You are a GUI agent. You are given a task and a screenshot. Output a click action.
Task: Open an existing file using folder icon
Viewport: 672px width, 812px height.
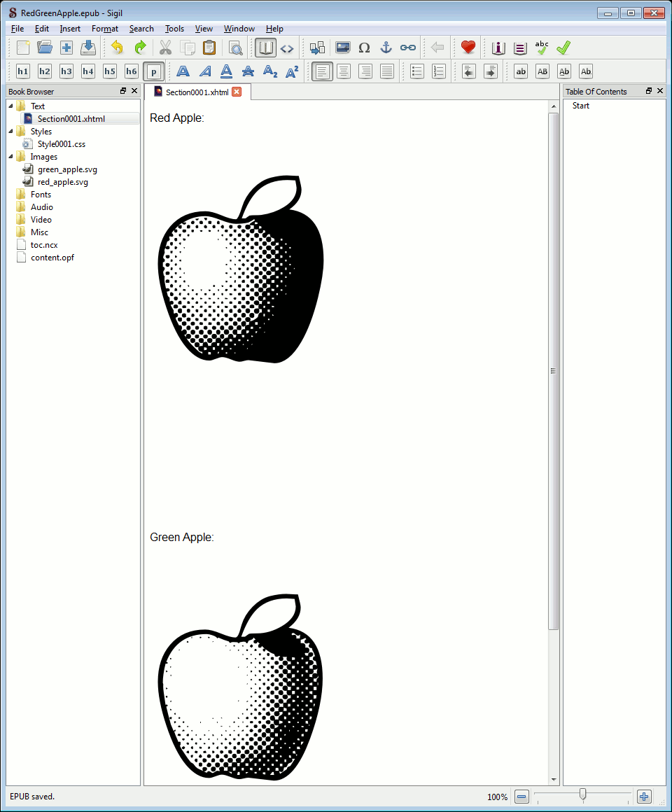point(45,48)
